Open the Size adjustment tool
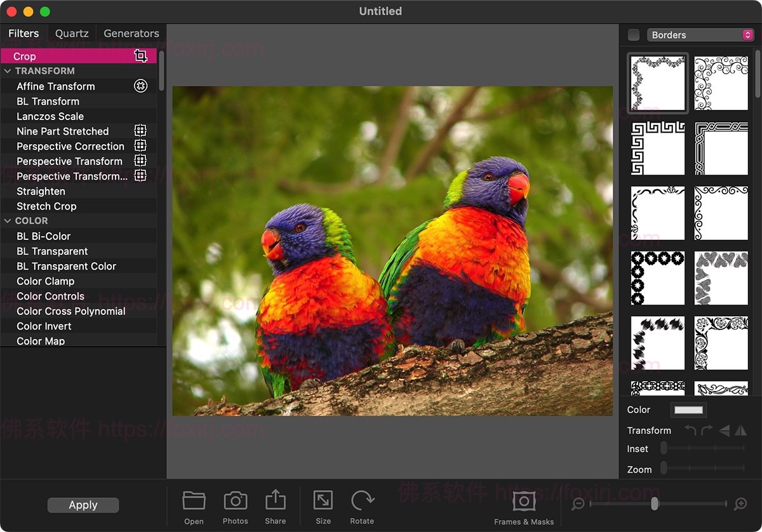The image size is (762, 532). tap(323, 502)
